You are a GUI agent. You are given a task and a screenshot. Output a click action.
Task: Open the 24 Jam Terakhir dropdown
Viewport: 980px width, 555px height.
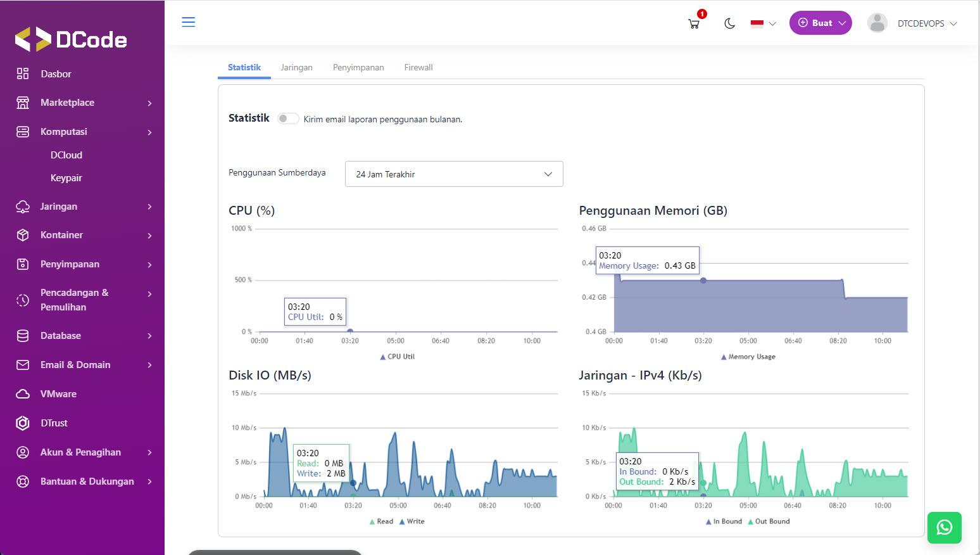[453, 174]
